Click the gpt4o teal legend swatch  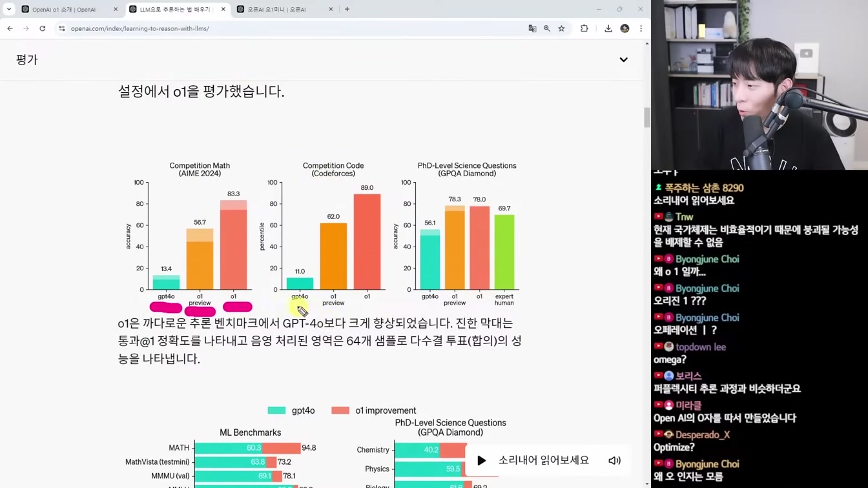coord(276,411)
